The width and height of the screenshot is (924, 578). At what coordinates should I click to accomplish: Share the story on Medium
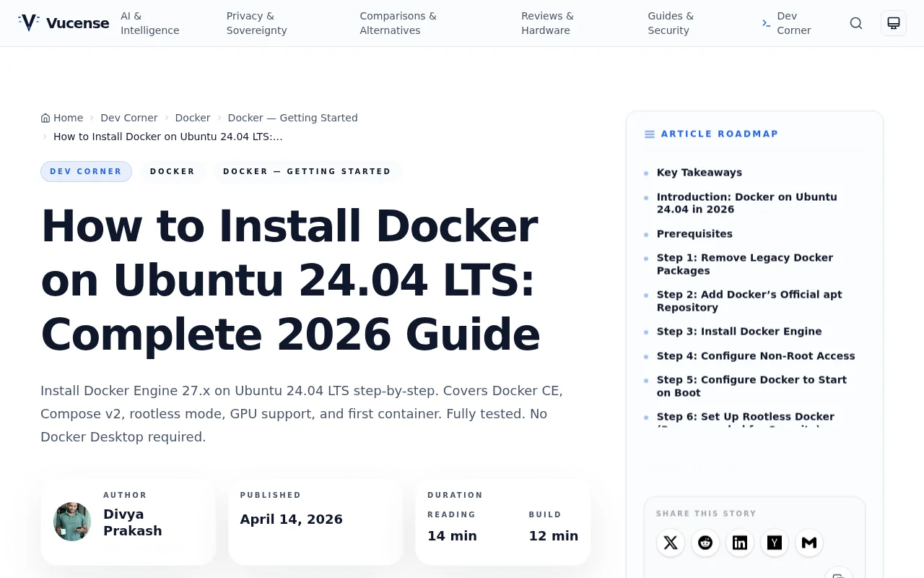pyautogui.click(x=809, y=543)
